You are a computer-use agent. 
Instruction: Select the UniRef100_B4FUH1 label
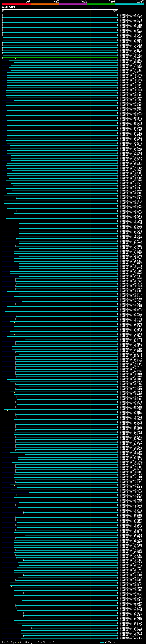131,47
